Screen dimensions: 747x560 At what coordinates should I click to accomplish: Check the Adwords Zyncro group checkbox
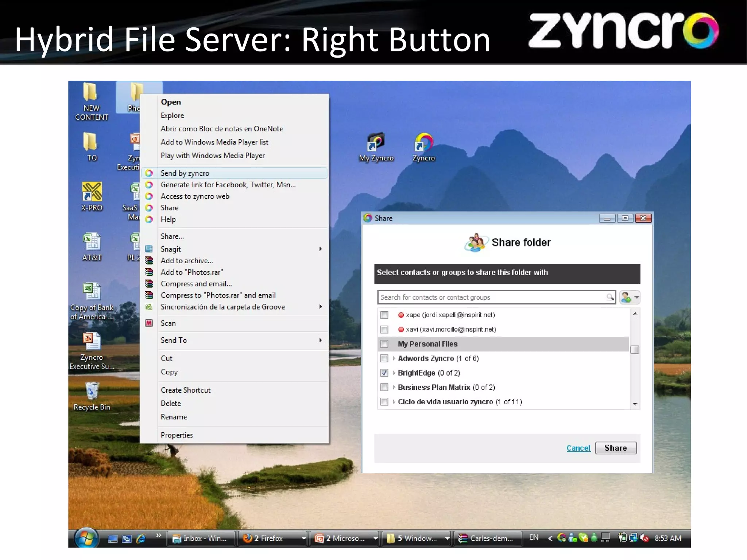(x=384, y=358)
